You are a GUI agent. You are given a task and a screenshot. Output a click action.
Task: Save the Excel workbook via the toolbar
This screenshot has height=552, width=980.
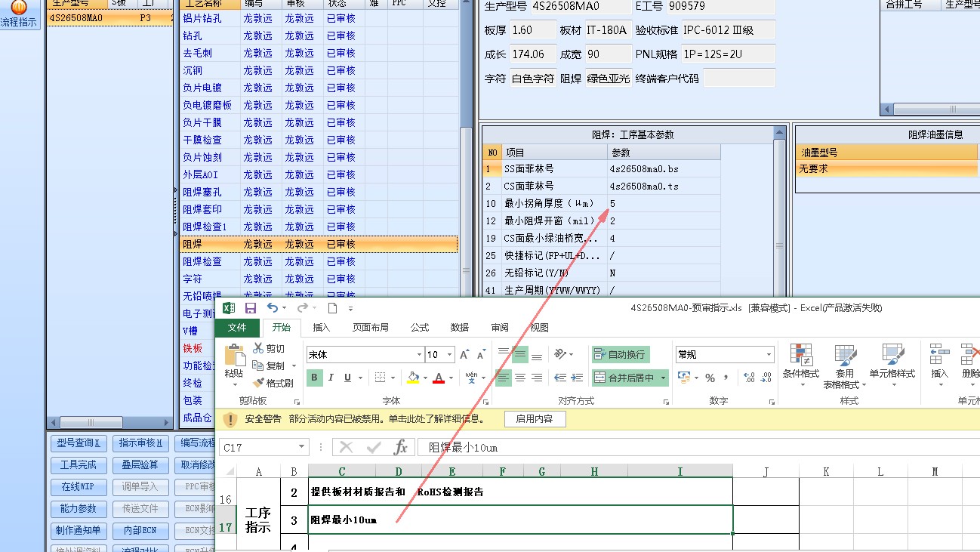[251, 307]
